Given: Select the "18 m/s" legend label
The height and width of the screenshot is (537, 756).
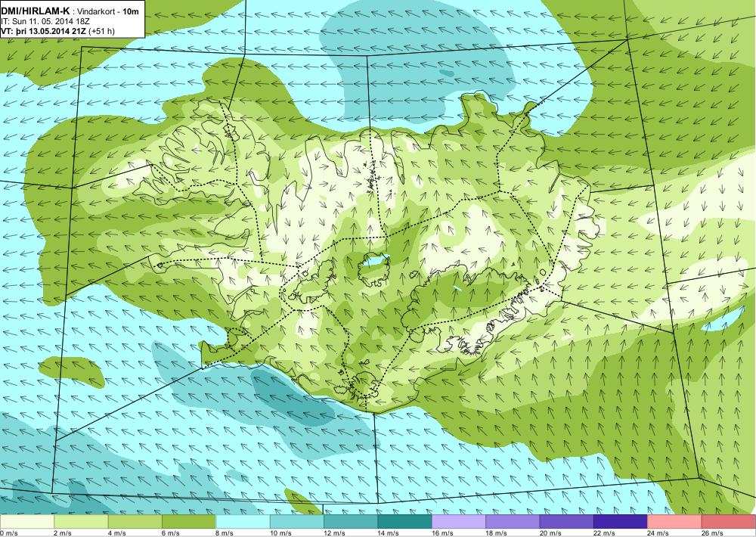Looking at the screenshot, I should coord(497,533).
